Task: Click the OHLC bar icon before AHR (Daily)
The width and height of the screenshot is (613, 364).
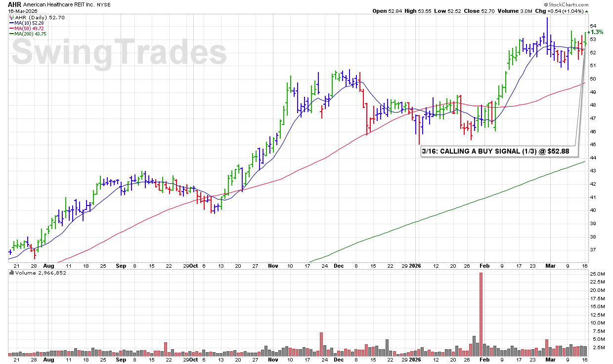Action: [x=11, y=18]
